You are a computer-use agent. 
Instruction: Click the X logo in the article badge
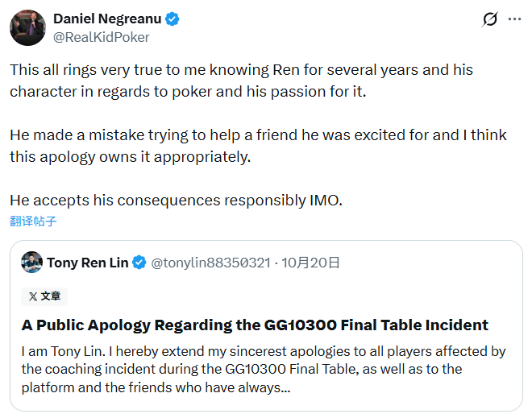(32, 296)
